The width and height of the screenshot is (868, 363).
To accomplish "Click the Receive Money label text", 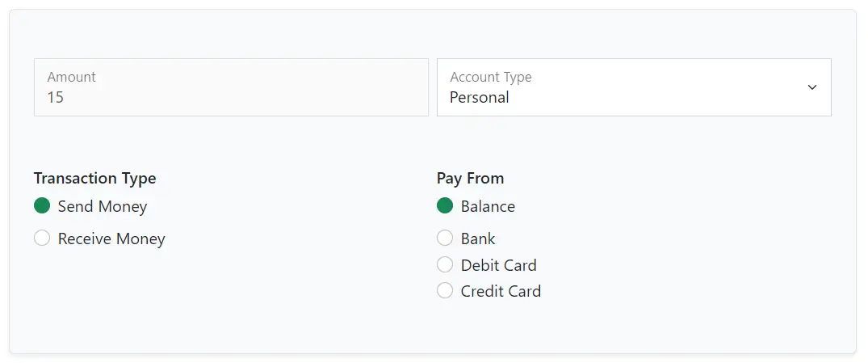I will (x=111, y=238).
